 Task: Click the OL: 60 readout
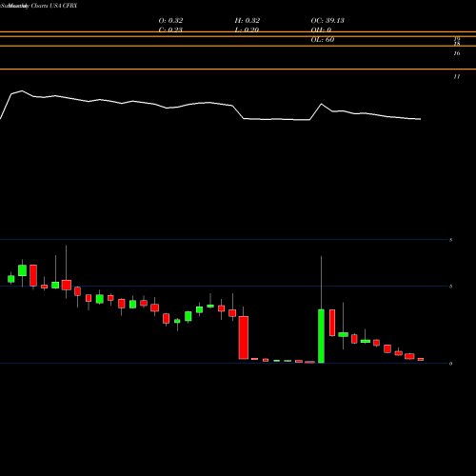323,40
